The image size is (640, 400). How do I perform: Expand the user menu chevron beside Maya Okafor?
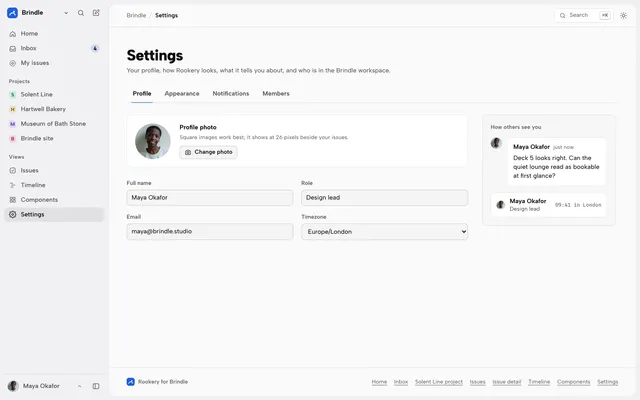pyautogui.click(x=80, y=386)
